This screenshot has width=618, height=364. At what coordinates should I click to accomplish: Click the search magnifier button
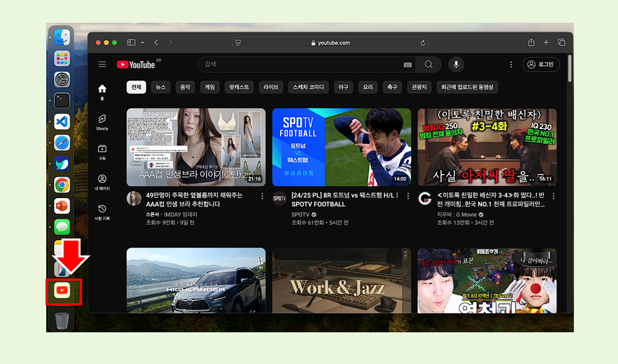tap(428, 64)
